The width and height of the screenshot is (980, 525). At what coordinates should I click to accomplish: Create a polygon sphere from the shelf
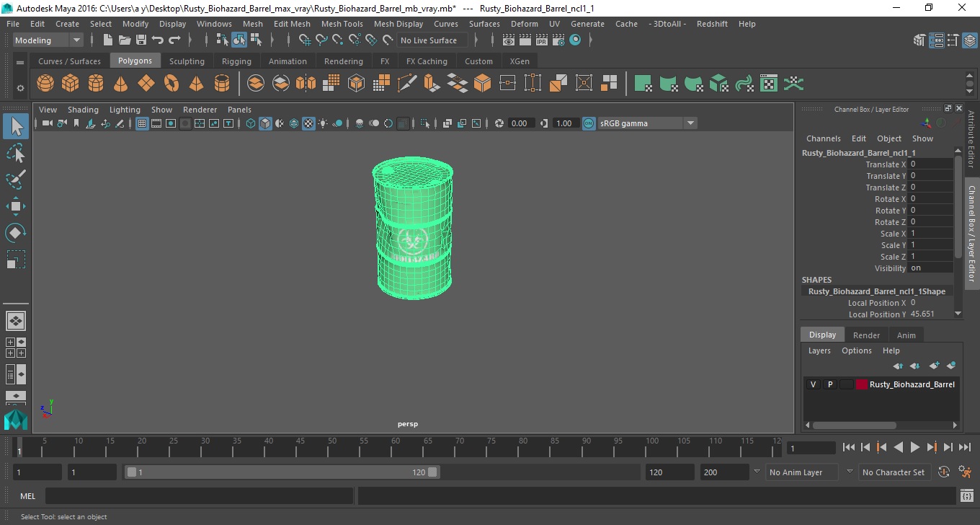coord(45,84)
